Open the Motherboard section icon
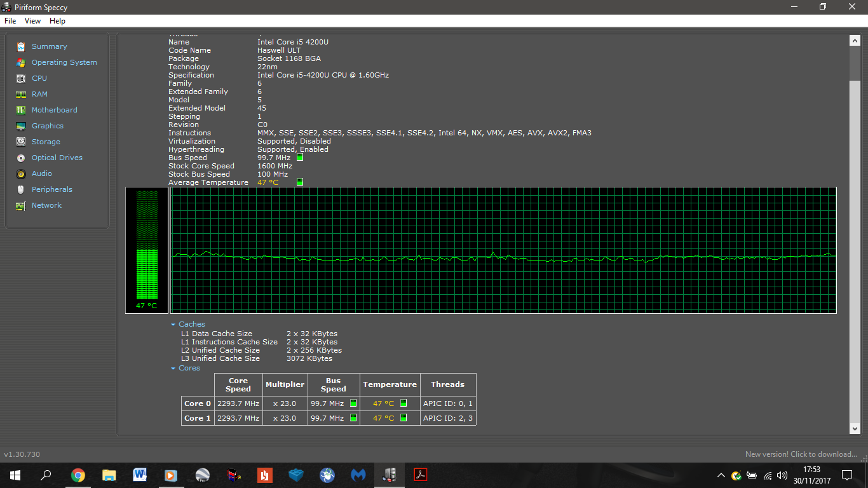The image size is (868, 488). 21,110
